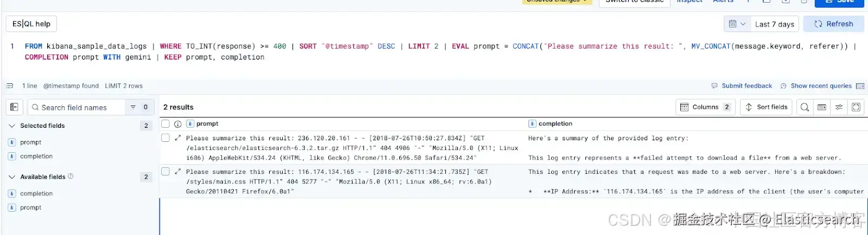This screenshot has height=235, width=868.
Task: Expand the details of the 116.174.134.165 row
Action: coord(177,172)
